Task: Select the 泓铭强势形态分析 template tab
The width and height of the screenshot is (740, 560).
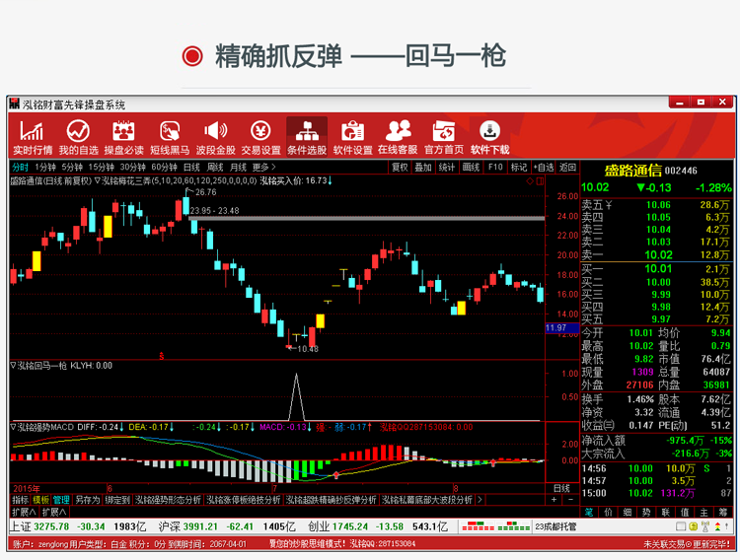Action: pyautogui.click(x=168, y=500)
